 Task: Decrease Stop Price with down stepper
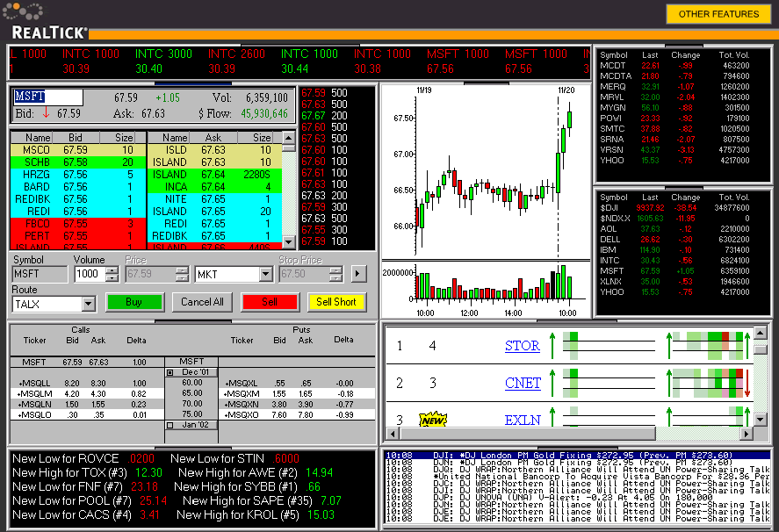pyautogui.click(x=336, y=278)
